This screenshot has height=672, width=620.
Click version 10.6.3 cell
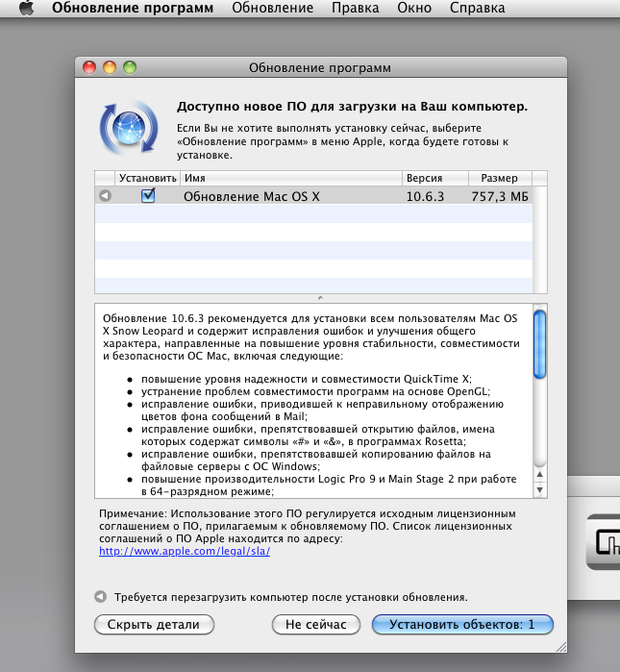point(425,196)
